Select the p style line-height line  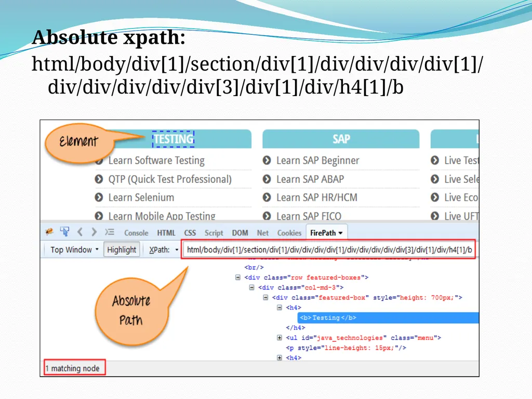point(346,348)
